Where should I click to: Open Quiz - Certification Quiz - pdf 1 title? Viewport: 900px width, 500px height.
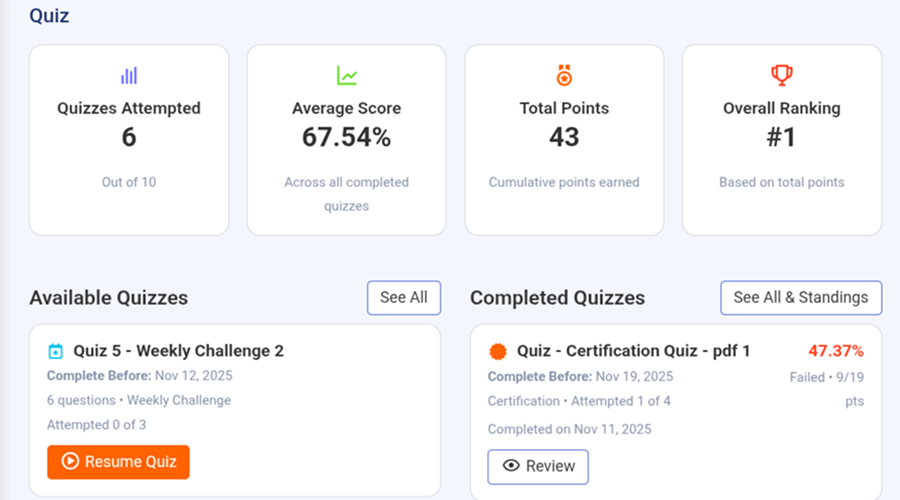(x=633, y=351)
